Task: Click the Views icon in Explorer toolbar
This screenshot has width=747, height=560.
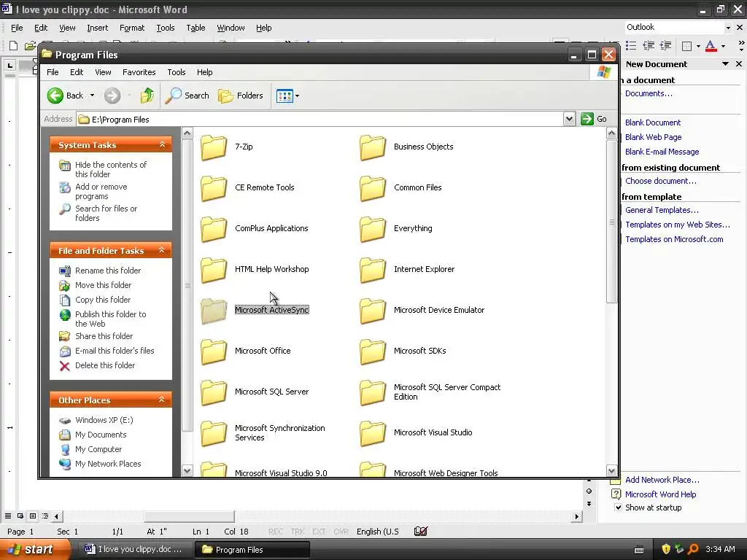Action: (x=285, y=96)
